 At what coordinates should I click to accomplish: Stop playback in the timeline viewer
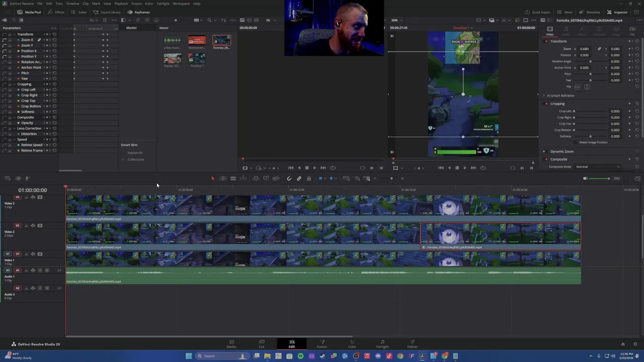pos(457,168)
